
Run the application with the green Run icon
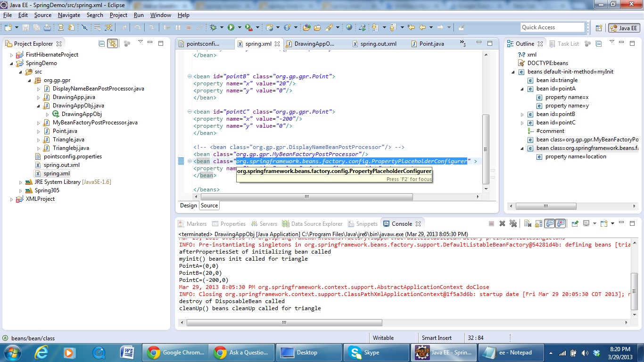(231, 27)
